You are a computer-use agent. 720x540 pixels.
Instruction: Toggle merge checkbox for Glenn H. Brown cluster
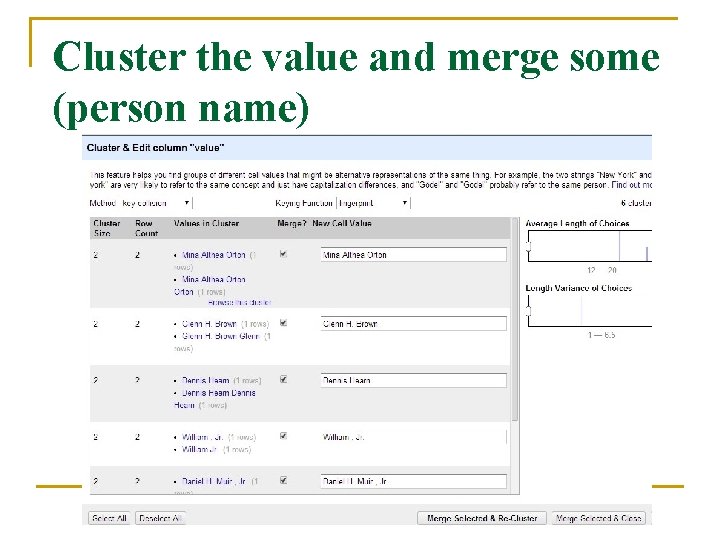(283, 323)
